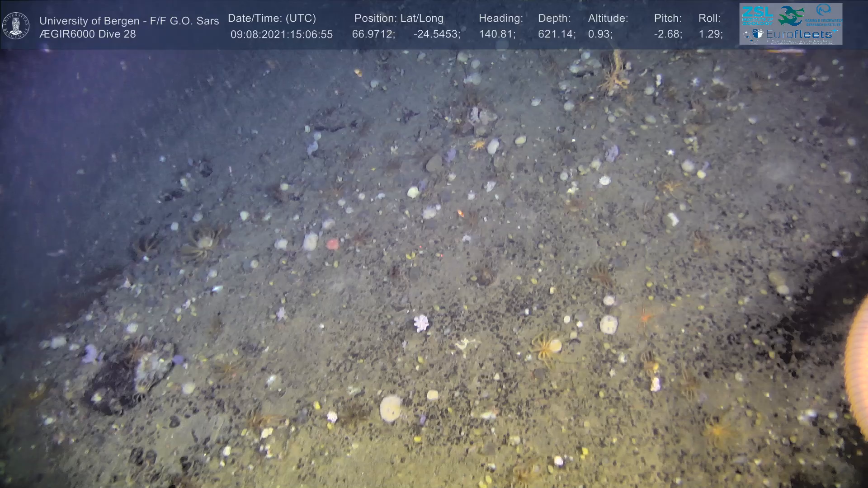Image resolution: width=868 pixels, height=488 pixels.
Task: Click the green-blue fish emblem logo
Action: point(791,16)
